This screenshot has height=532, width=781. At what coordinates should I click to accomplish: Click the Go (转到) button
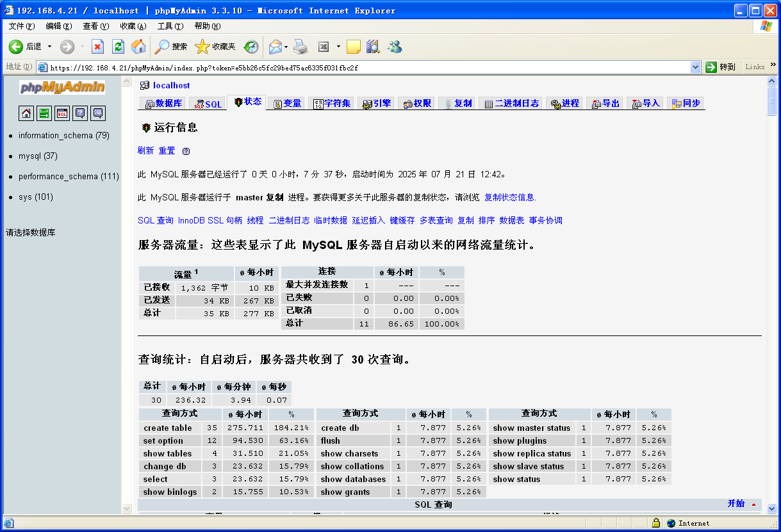721,67
